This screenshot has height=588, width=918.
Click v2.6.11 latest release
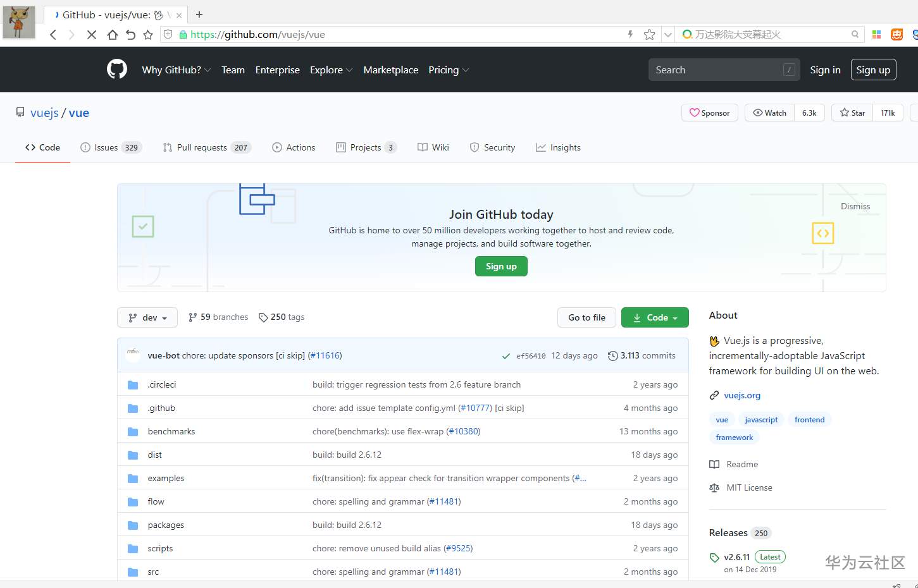pyautogui.click(x=737, y=557)
